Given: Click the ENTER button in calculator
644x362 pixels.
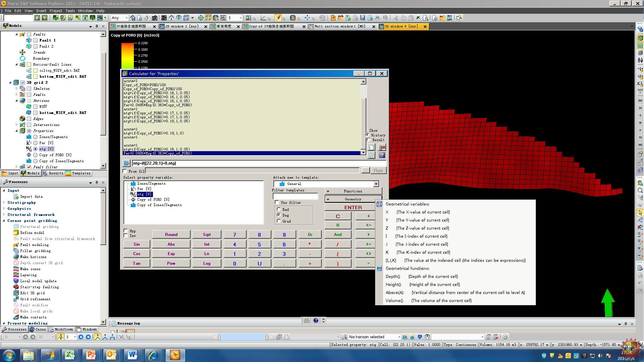Looking at the screenshot, I should (x=353, y=207).
